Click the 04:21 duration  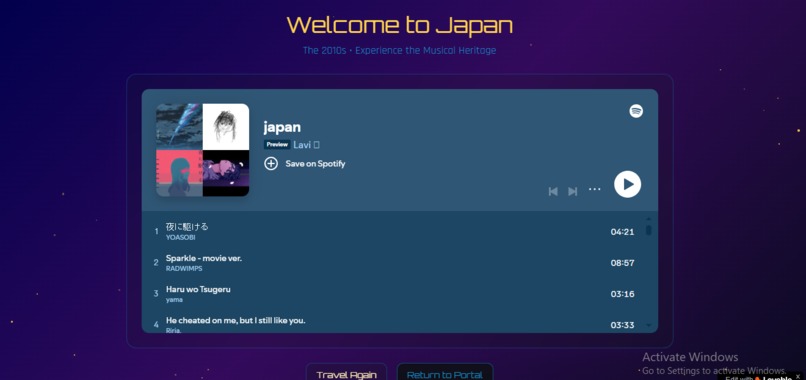pos(622,232)
